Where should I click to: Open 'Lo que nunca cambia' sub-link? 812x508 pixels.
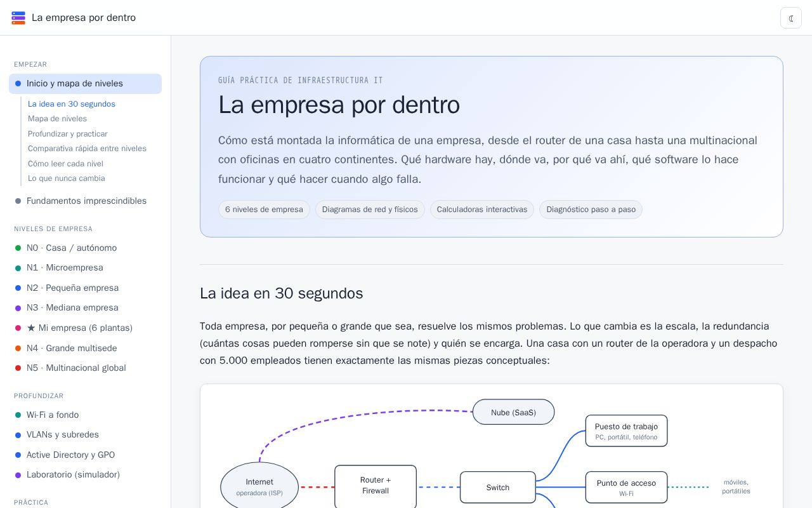click(x=67, y=178)
